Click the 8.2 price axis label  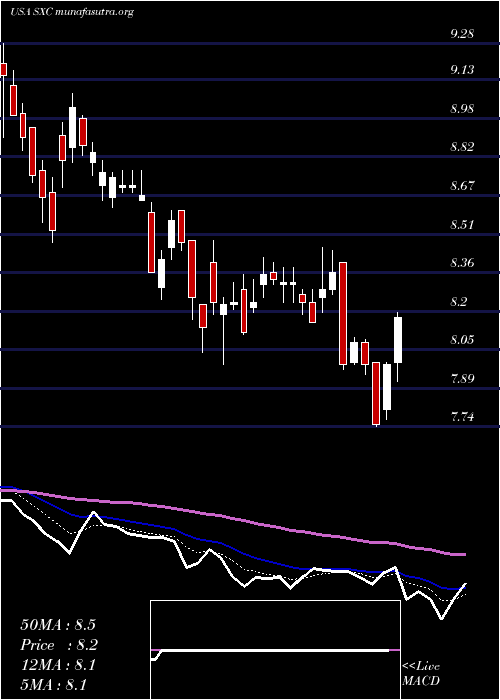(x=458, y=301)
